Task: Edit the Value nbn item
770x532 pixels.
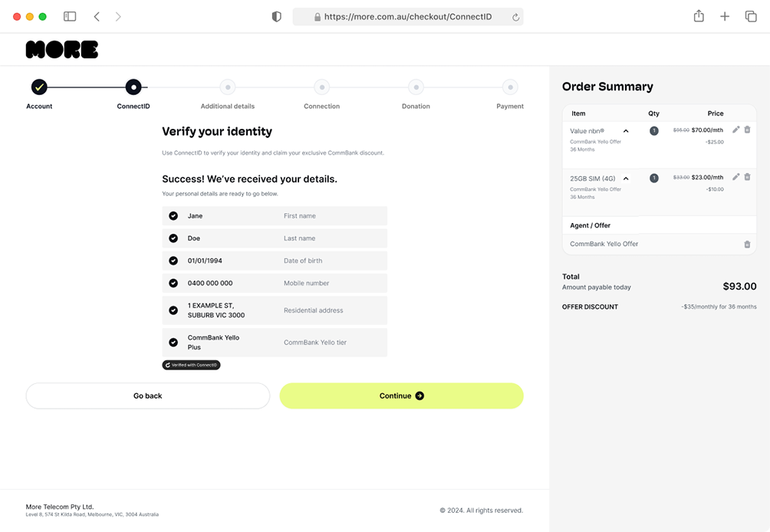Action: (x=735, y=130)
